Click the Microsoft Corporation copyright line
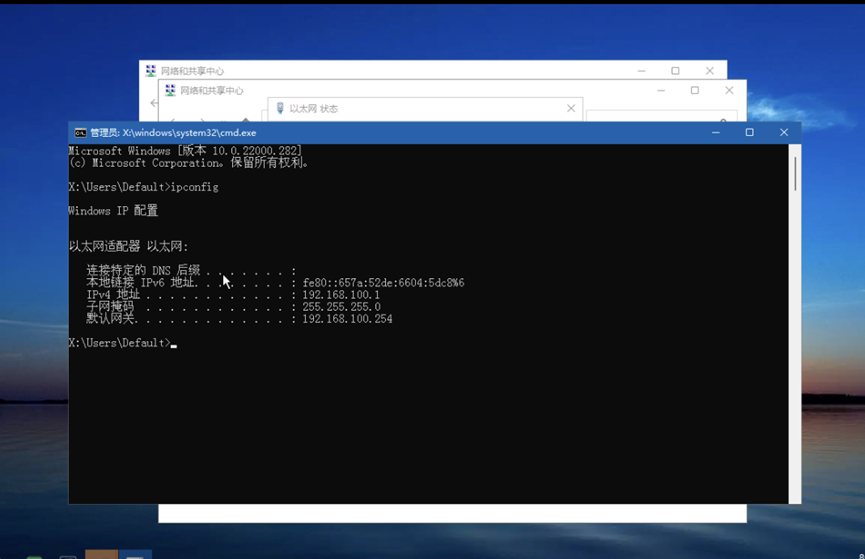The image size is (865, 559). coord(189,163)
